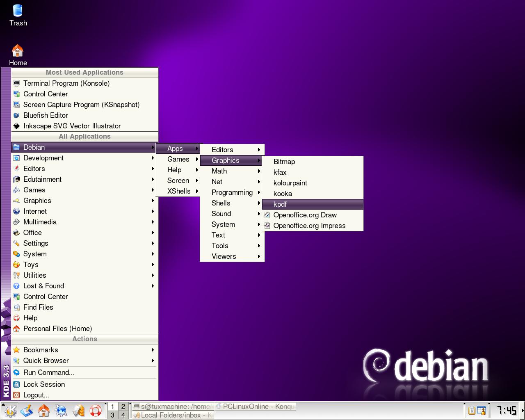
Task: Switch to virtual desktop 4 in pager
Action: tap(123, 415)
